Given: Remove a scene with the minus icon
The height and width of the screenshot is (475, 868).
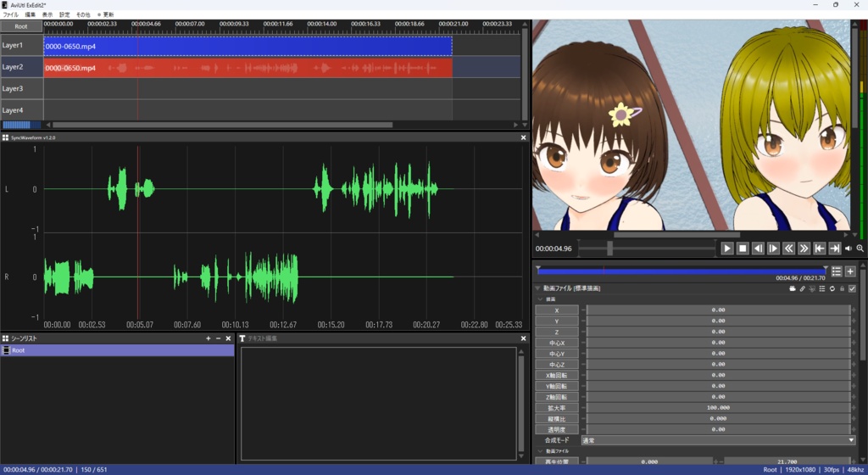Looking at the screenshot, I should [x=218, y=338].
